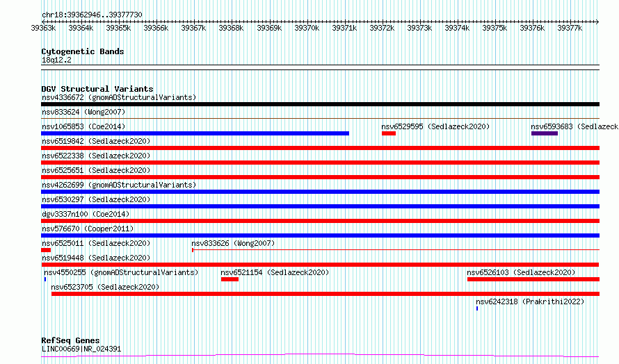619x364 pixels.
Task: Select the short red nsv6521154 bar
Action: pos(230,279)
